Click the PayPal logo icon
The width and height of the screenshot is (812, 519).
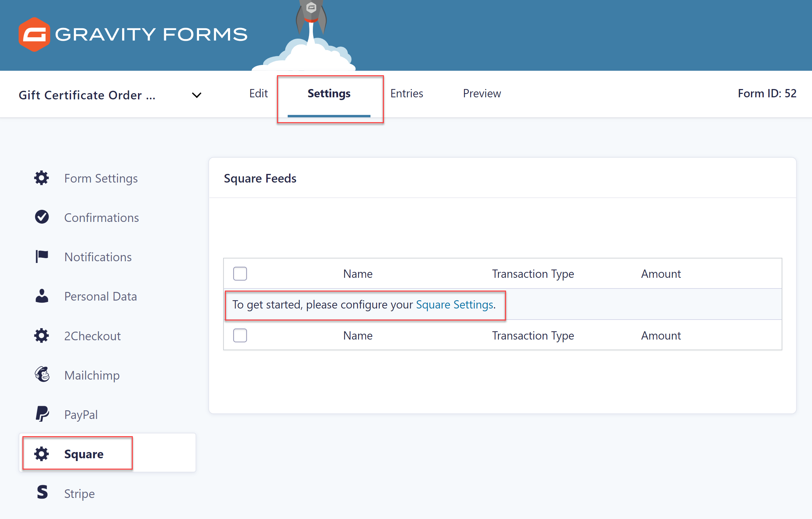[x=42, y=414]
